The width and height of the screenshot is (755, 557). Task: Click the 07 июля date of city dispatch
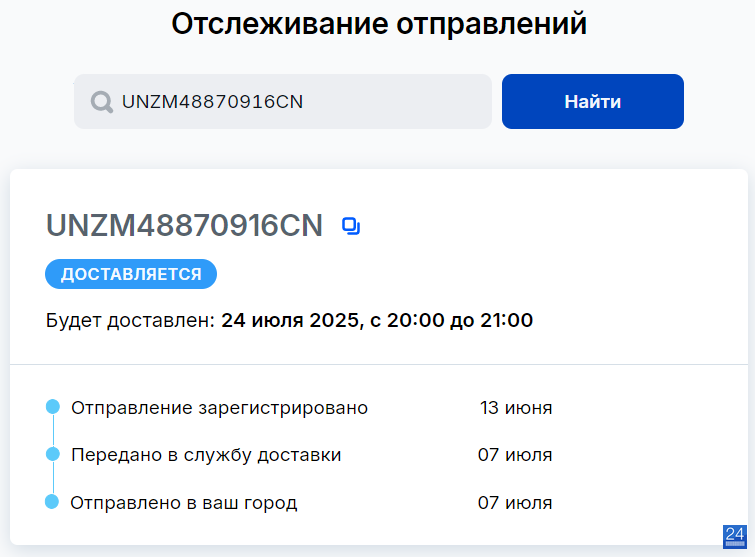pos(515,503)
